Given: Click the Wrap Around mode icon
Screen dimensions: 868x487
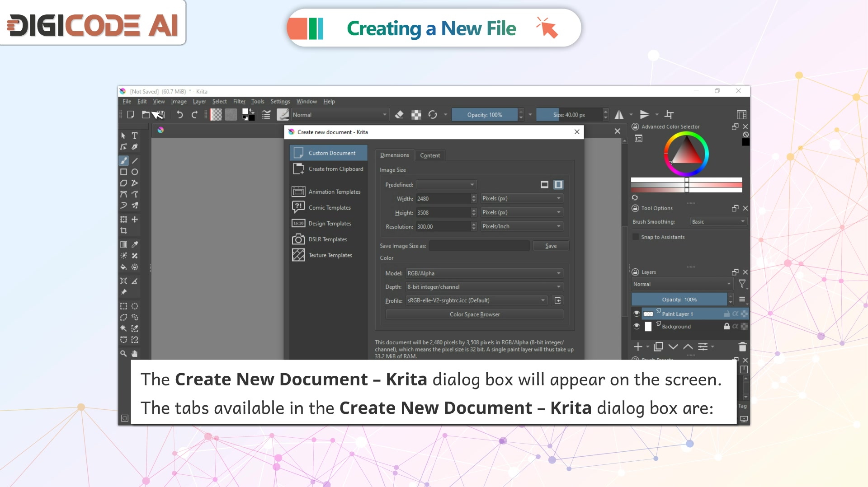Looking at the screenshot, I should 670,115.
